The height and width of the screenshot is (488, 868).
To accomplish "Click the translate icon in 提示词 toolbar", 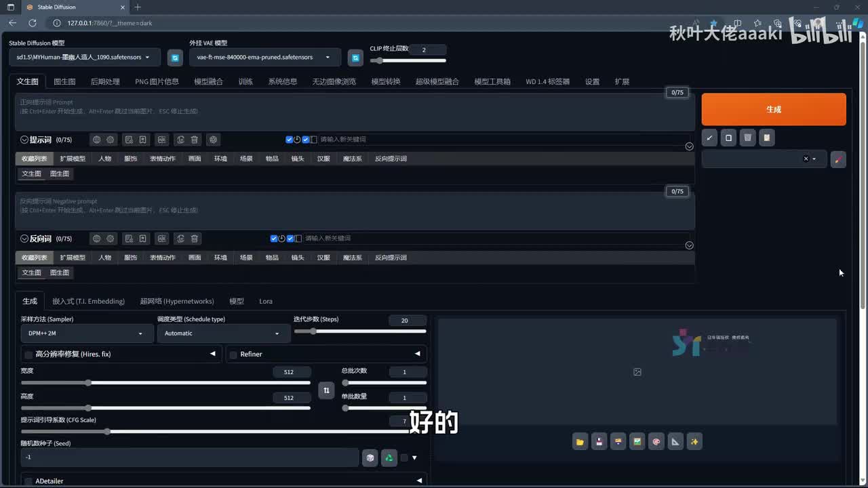I will pyautogui.click(x=162, y=140).
